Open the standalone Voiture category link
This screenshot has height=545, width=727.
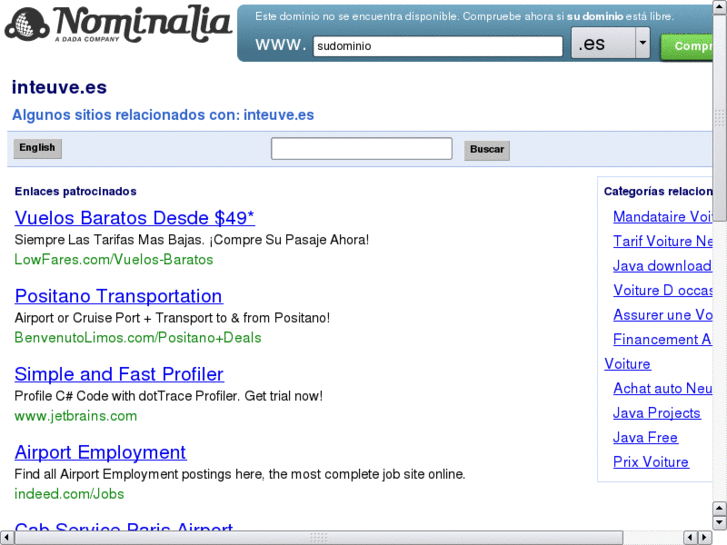(627, 364)
